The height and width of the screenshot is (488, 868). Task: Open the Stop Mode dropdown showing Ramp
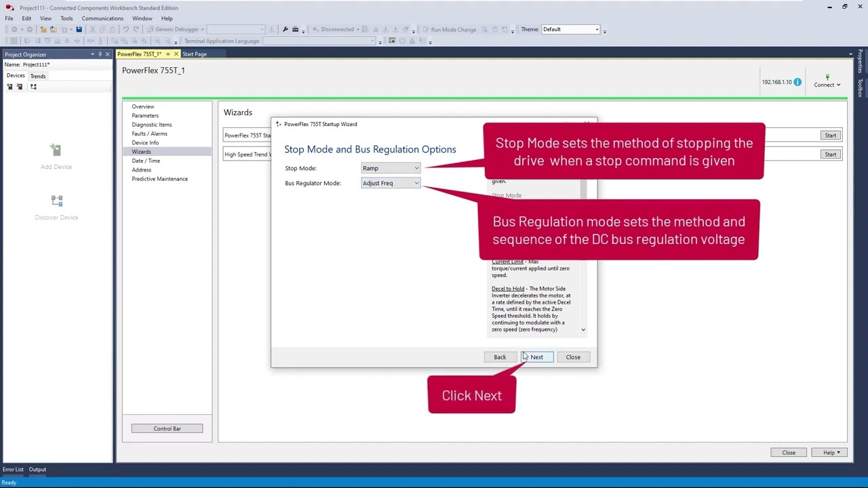point(391,168)
